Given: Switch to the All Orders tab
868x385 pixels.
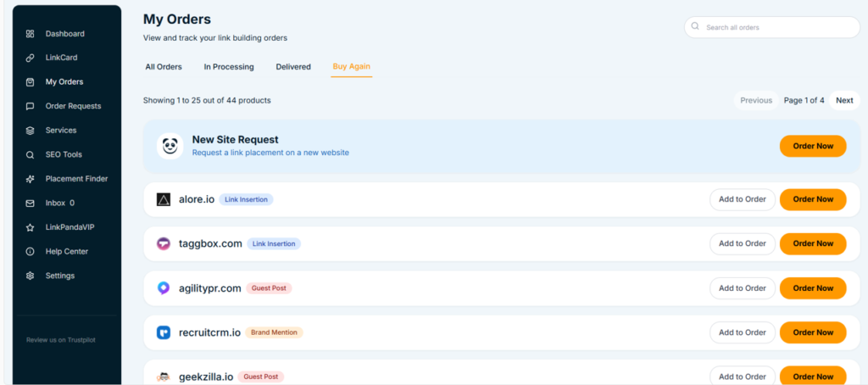Looking at the screenshot, I should [x=164, y=67].
